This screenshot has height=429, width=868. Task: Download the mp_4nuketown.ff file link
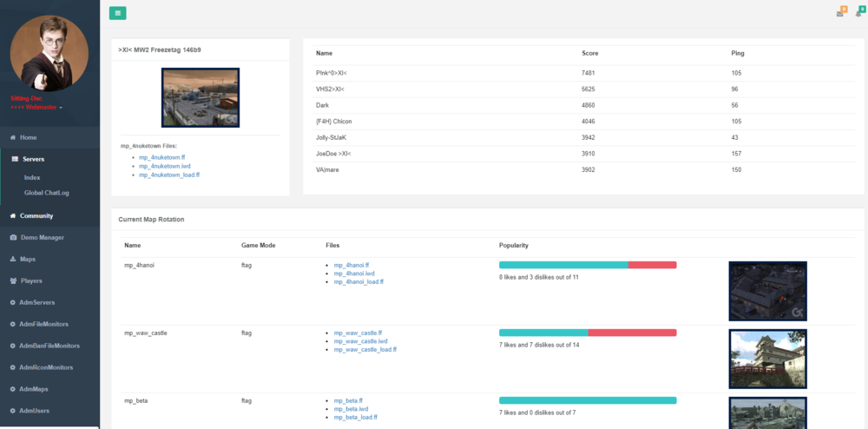[163, 157]
